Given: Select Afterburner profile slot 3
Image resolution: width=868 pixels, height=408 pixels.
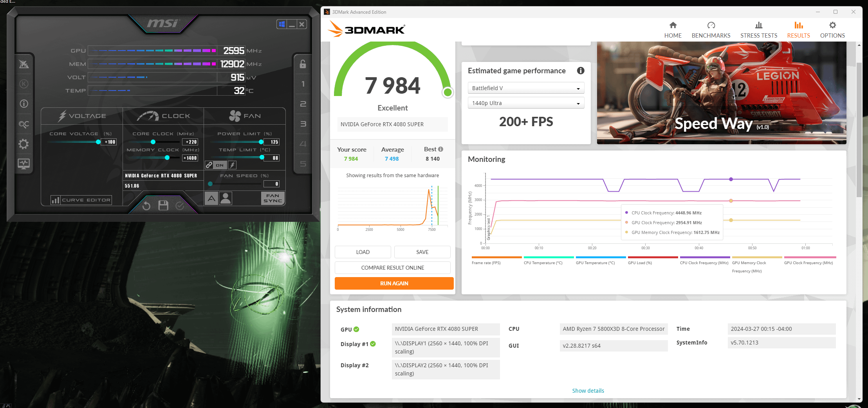Looking at the screenshot, I should [303, 124].
